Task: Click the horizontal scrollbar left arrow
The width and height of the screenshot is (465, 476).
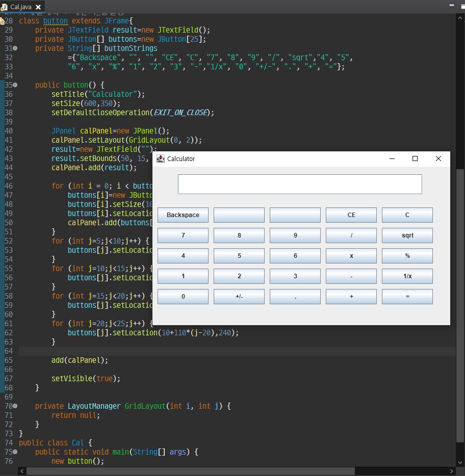Action: [22, 471]
